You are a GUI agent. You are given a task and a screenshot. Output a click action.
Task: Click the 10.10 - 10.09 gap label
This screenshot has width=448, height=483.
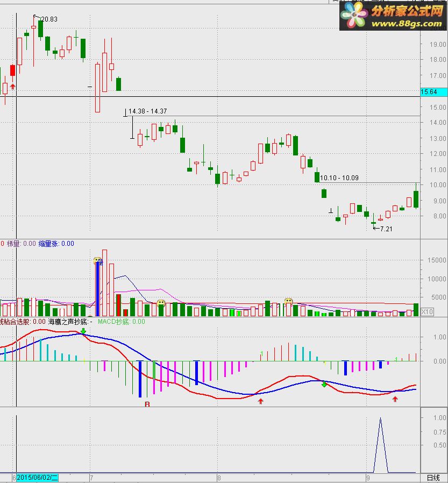coord(339,178)
